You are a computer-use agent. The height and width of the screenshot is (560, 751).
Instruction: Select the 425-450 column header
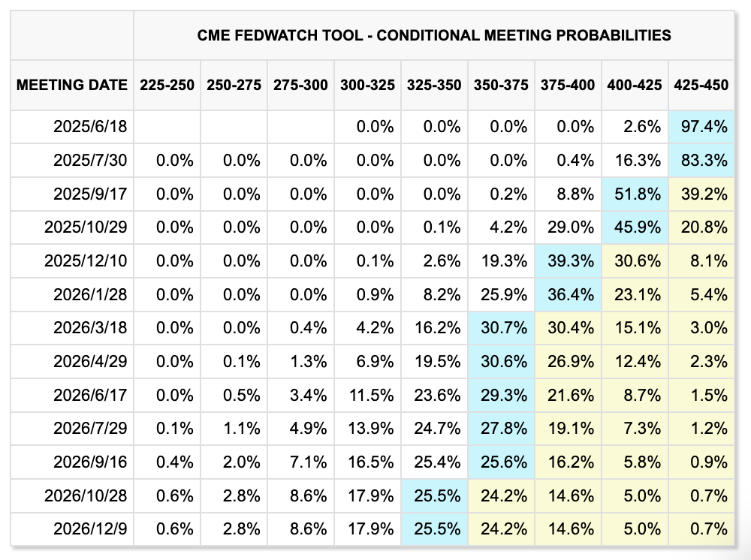[x=701, y=85]
